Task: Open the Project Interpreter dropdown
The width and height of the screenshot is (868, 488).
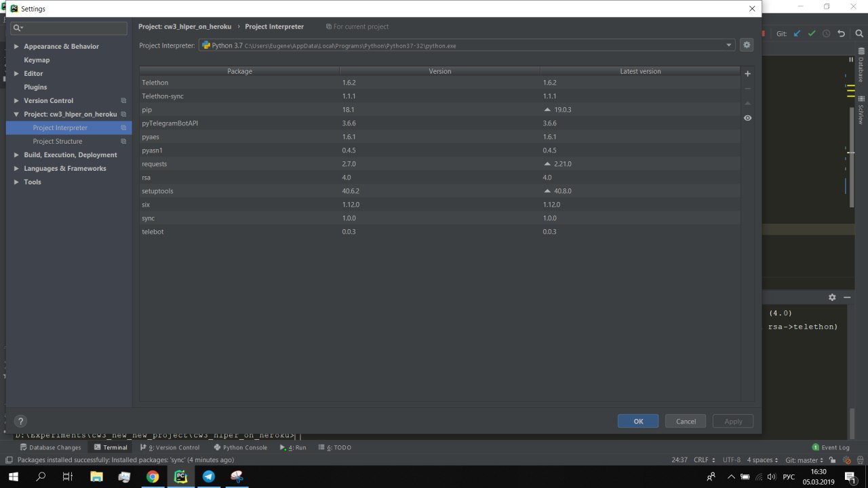Action: click(x=467, y=45)
